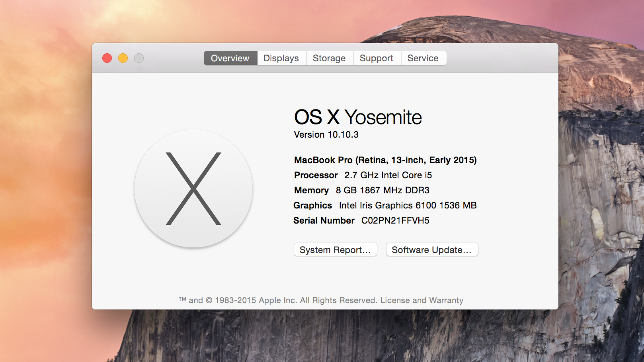Minimize window with the yellow button
This screenshot has height=362, width=644.
(x=123, y=58)
